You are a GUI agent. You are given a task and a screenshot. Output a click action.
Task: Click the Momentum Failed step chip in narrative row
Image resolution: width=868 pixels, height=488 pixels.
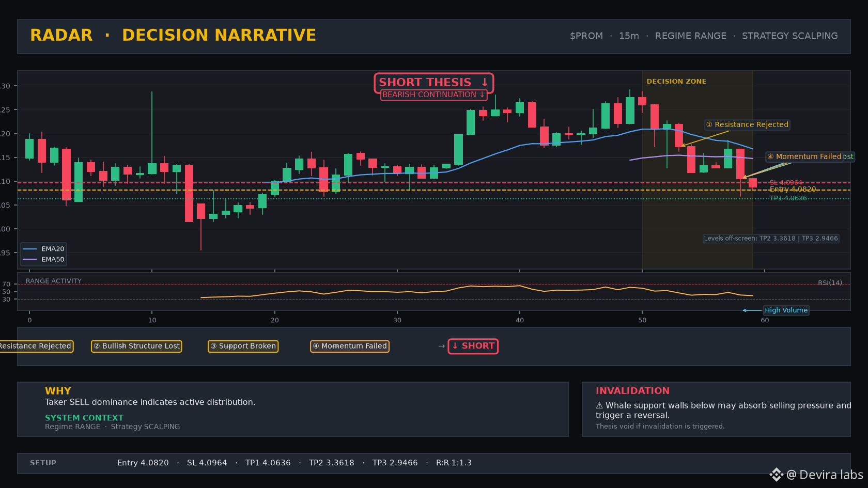(349, 346)
